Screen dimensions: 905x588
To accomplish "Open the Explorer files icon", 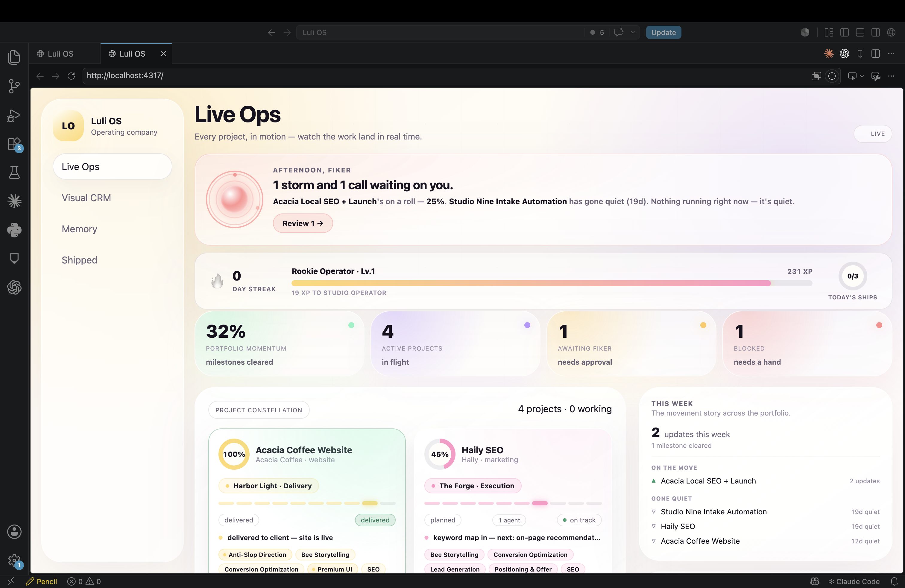I will pyautogui.click(x=14, y=57).
